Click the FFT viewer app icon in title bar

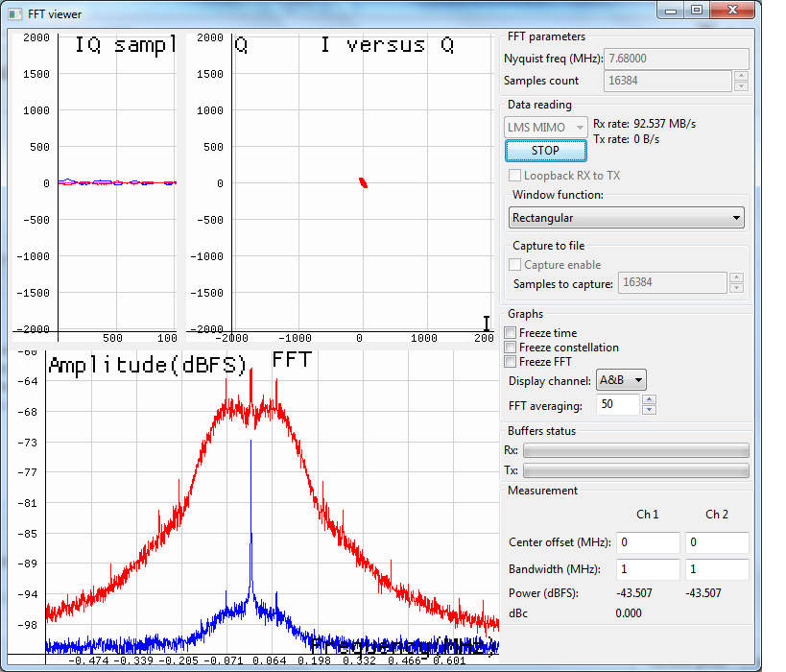point(16,14)
